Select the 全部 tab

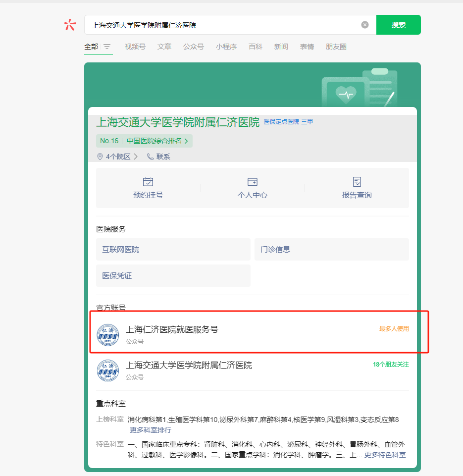[91, 47]
